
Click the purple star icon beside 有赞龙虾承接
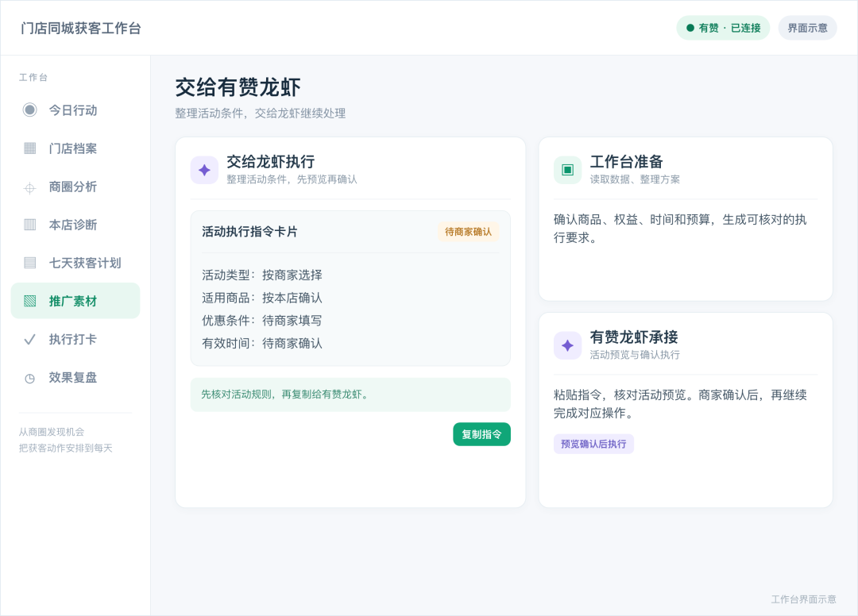pos(567,345)
